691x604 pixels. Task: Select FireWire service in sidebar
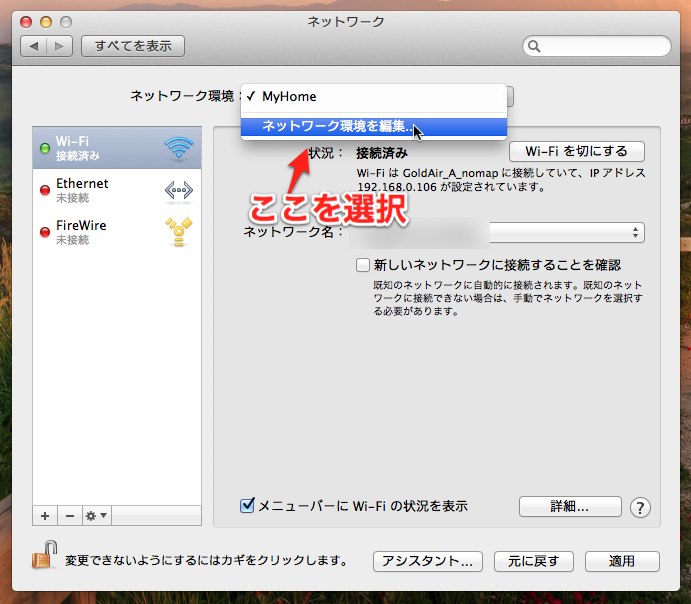click(x=117, y=232)
